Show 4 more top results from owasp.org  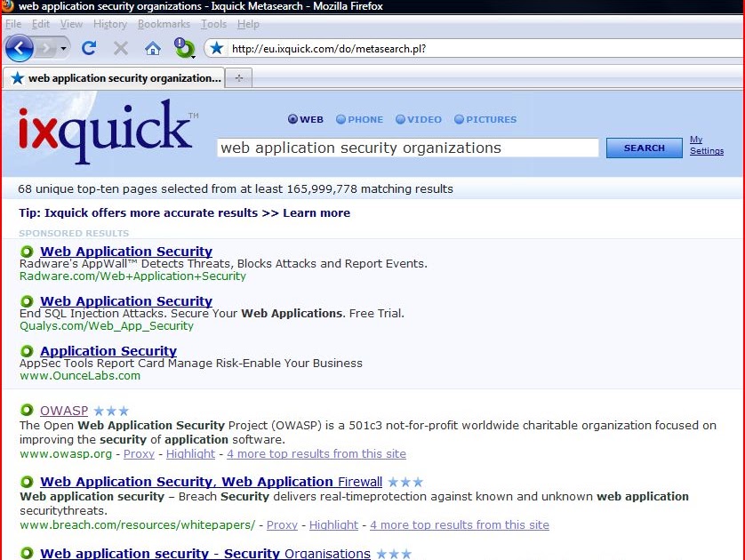(x=316, y=453)
